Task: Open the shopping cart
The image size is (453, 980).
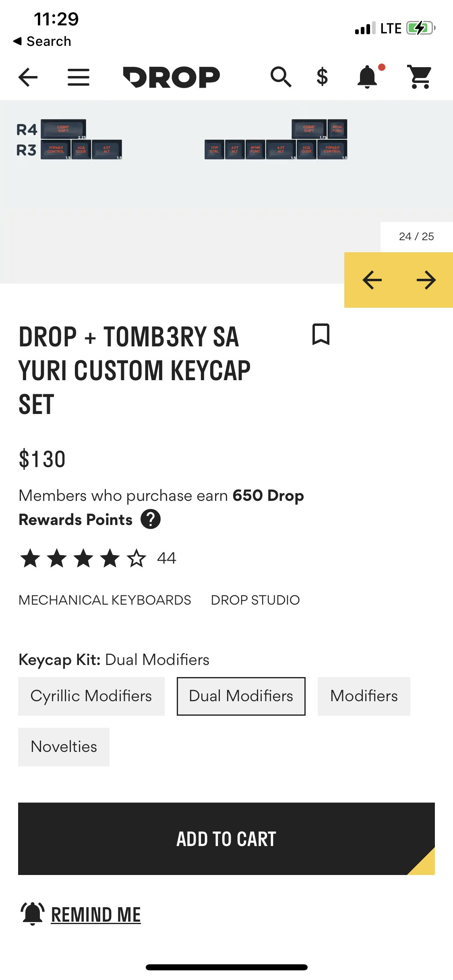Action: pyautogui.click(x=420, y=77)
